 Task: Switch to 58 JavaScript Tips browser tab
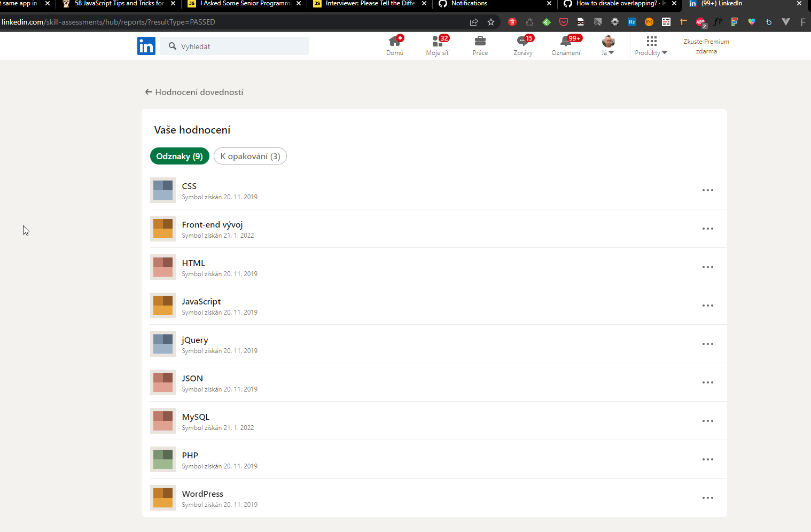tap(119, 4)
